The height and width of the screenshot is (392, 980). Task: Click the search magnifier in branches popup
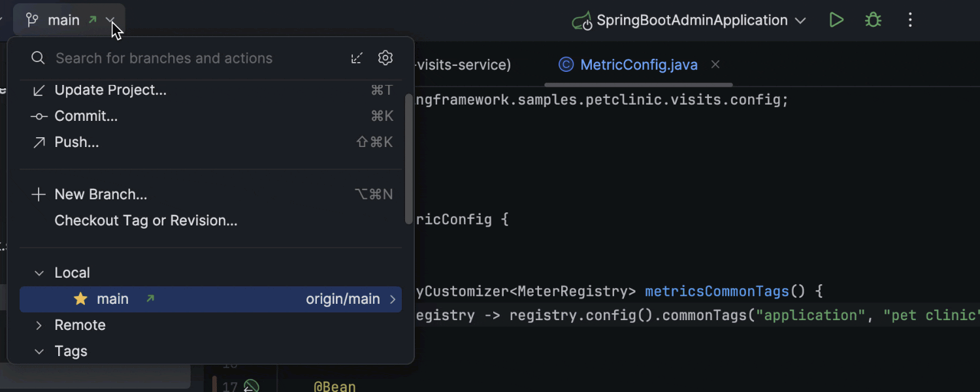coord(38,57)
